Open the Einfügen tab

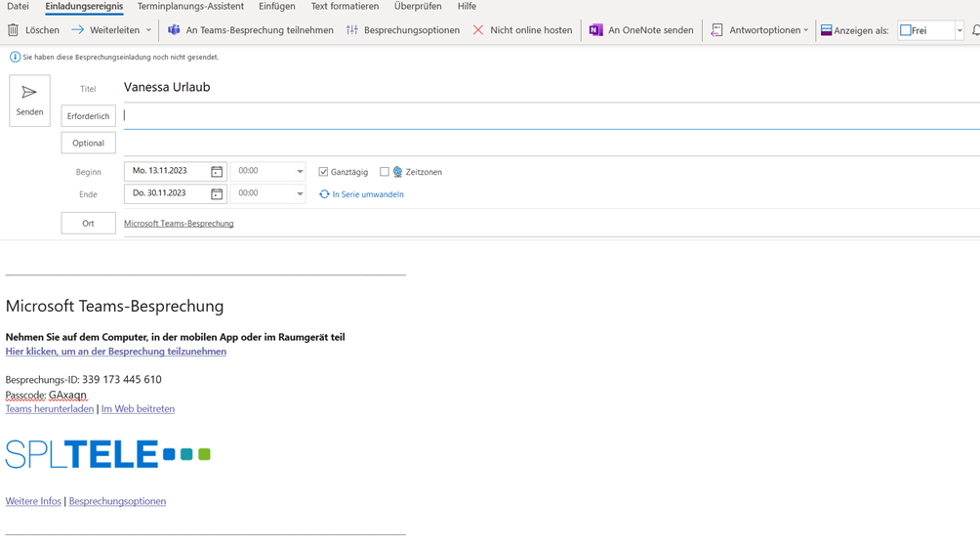[x=277, y=6]
